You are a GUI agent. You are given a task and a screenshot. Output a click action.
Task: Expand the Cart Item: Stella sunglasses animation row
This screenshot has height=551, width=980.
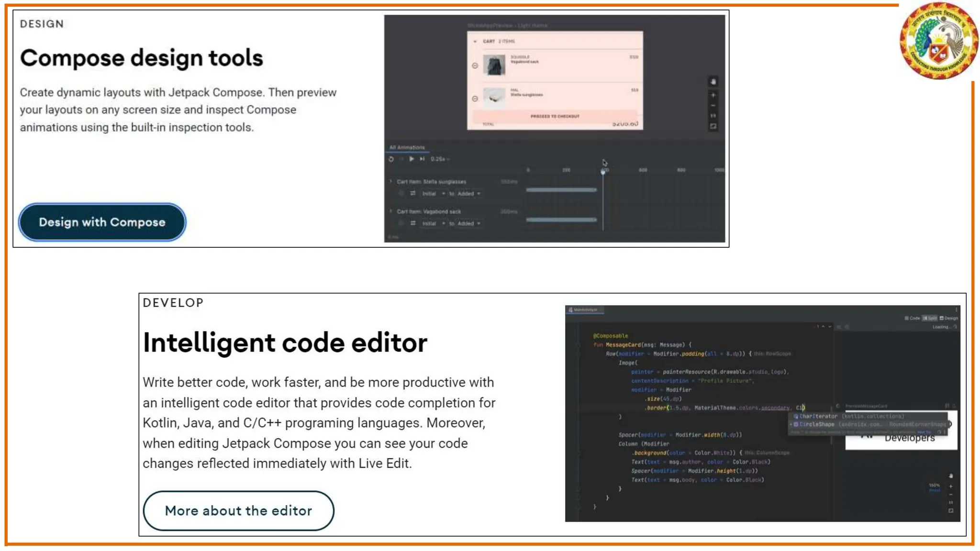point(391,181)
